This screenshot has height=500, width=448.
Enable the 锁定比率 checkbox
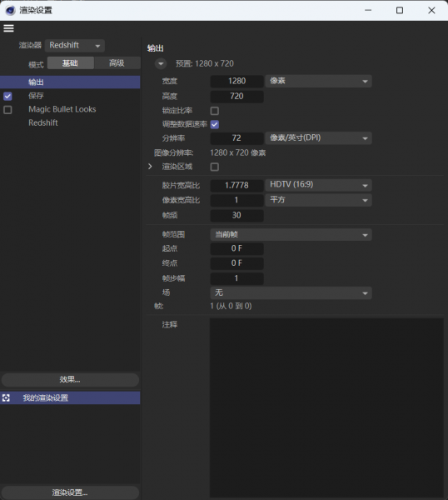[x=215, y=111]
